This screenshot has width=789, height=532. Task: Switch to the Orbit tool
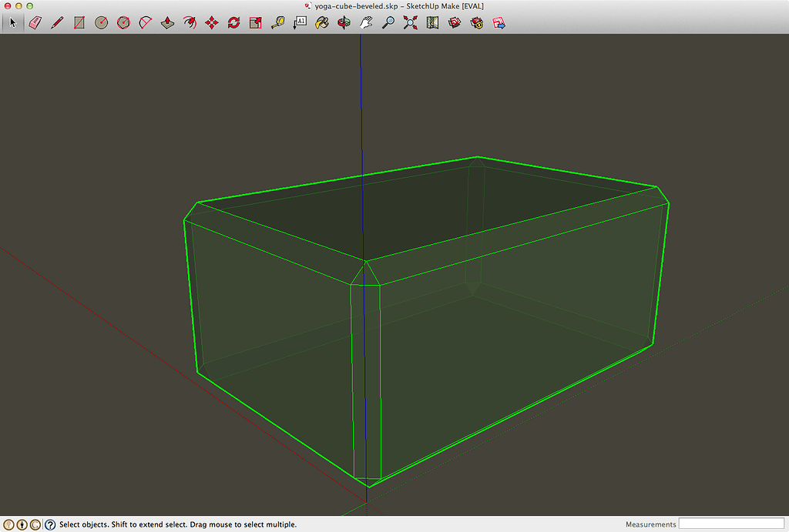pos(344,22)
